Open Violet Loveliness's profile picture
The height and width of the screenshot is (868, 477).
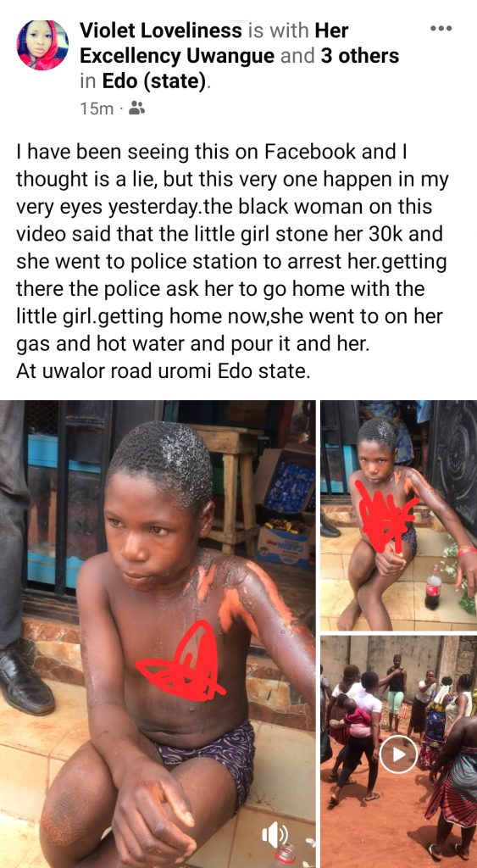tap(42, 45)
